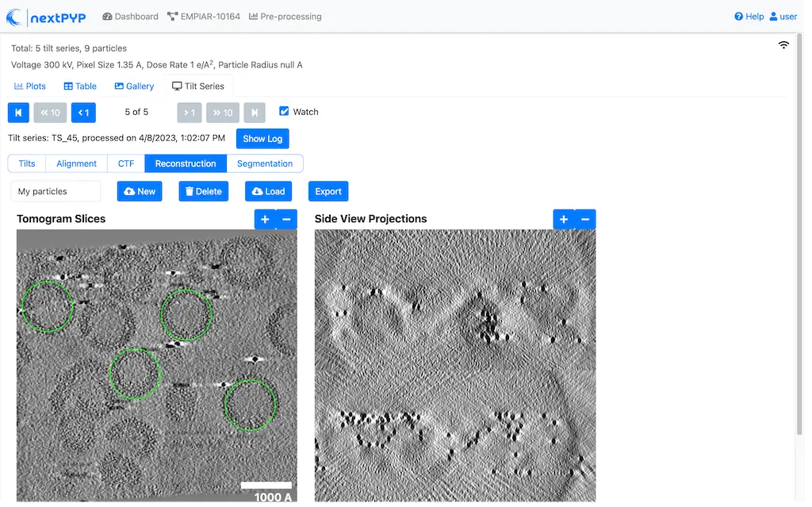Open the user account menu

coord(783,17)
